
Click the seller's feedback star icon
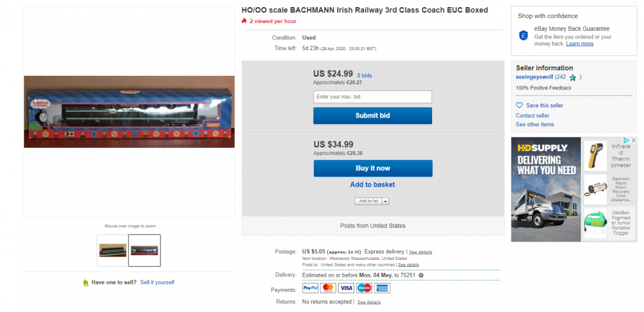[573, 78]
